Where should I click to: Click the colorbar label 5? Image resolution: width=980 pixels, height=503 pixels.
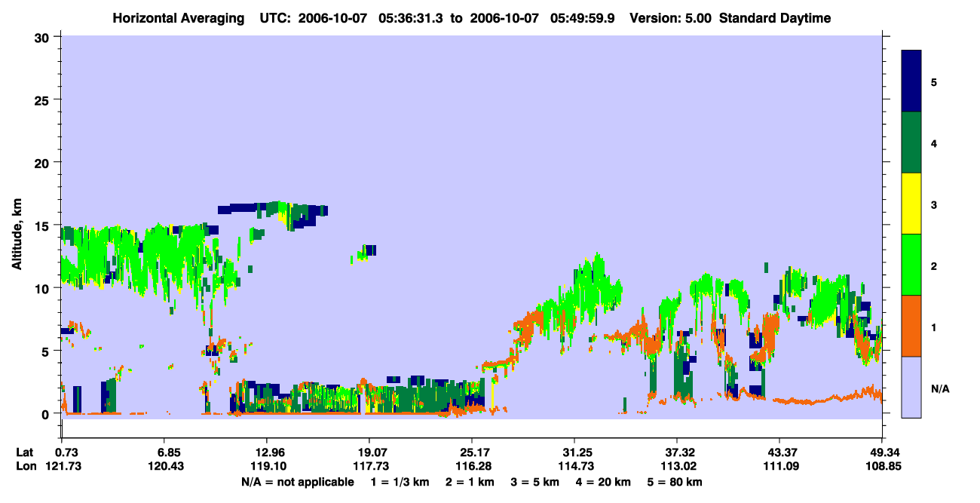(x=934, y=81)
